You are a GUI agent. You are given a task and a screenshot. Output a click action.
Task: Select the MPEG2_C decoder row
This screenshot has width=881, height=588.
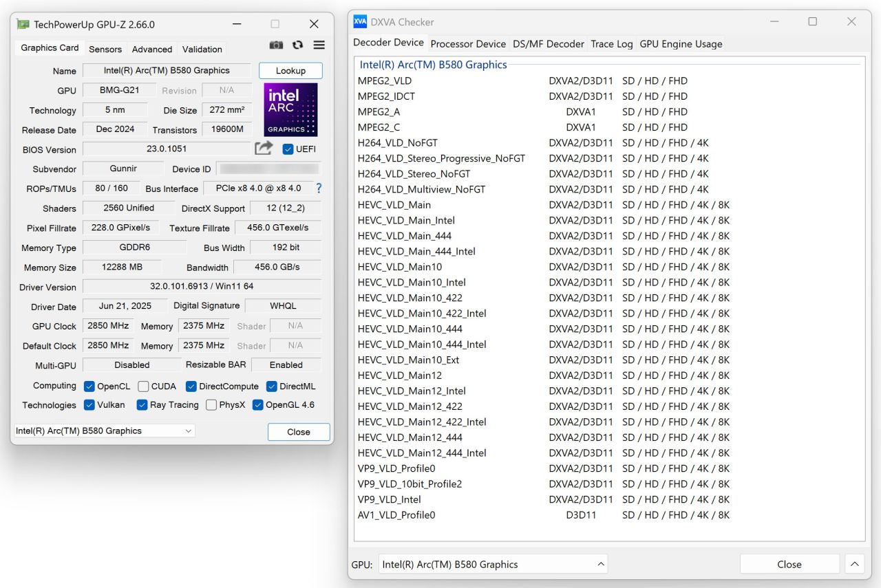pos(609,127)
